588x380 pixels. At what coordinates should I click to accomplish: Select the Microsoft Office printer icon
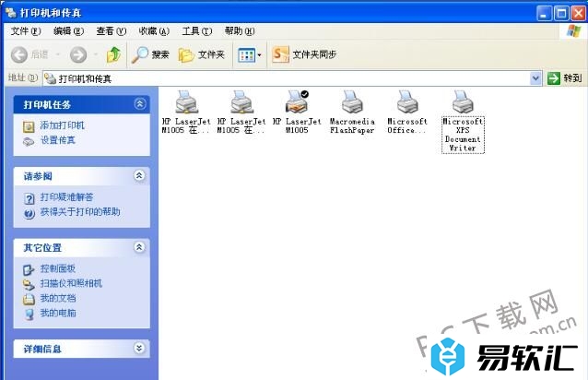click(406, 112)
